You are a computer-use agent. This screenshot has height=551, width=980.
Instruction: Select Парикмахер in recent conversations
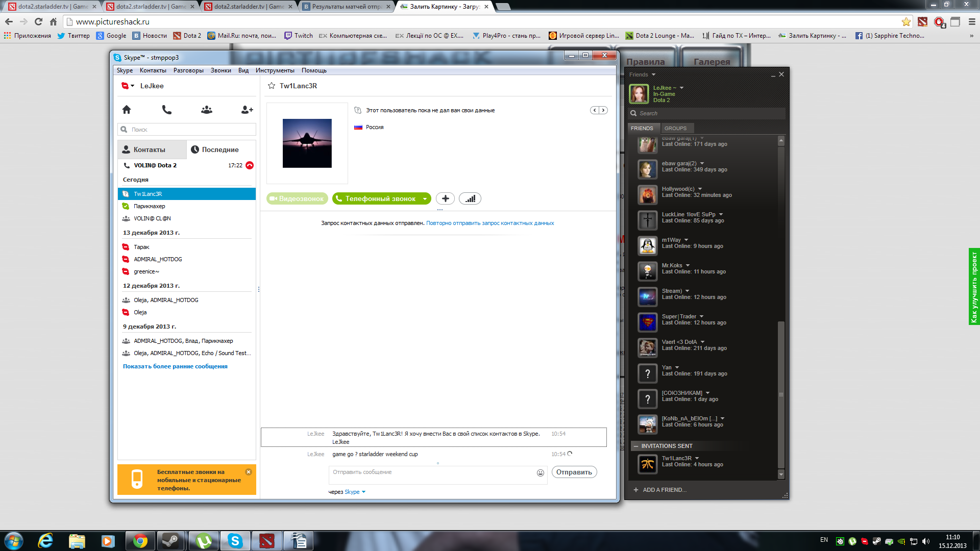187,206
